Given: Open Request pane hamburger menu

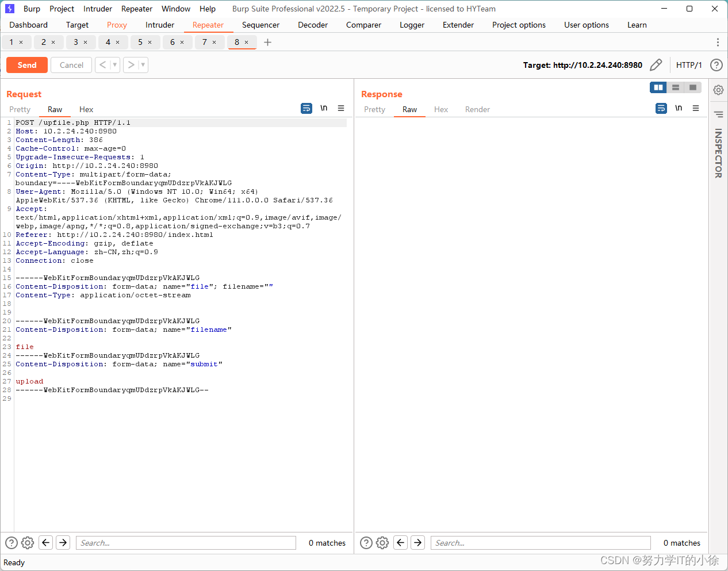Looking at the screenshot, I should (341, 108).
